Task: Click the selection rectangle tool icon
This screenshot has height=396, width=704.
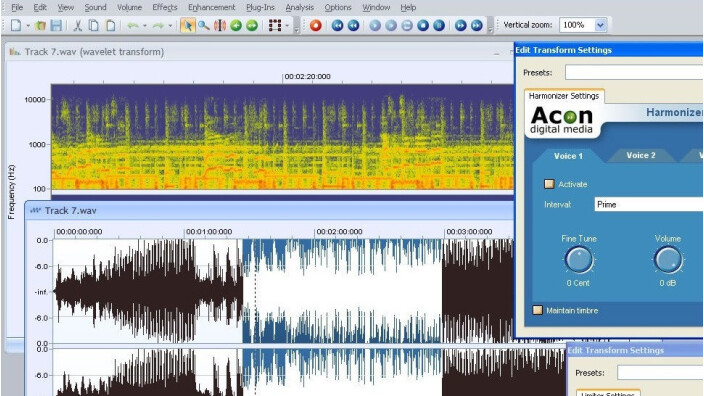Action: 275,26
